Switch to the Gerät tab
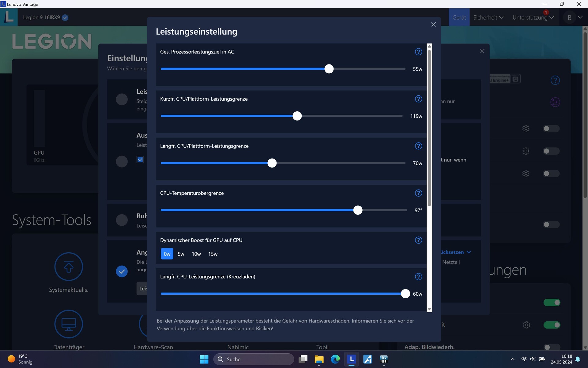Viewport: 588px width, 368px height. coord(459,17)
